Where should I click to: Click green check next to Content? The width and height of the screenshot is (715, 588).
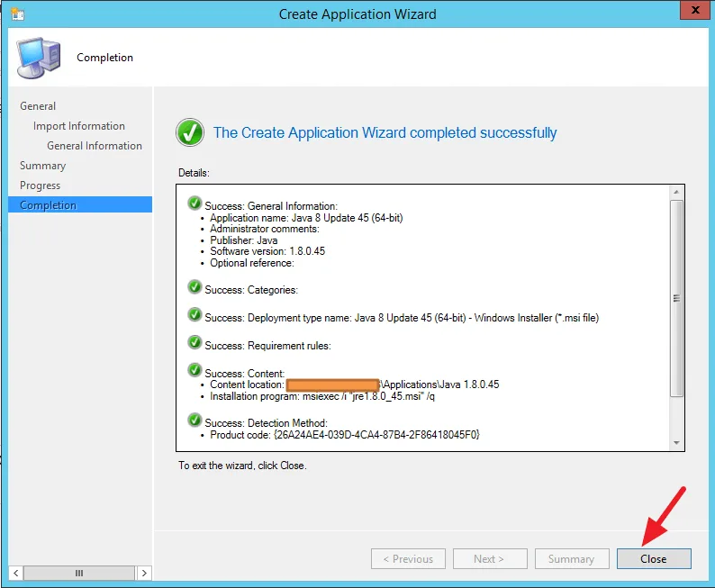(195, 370)
